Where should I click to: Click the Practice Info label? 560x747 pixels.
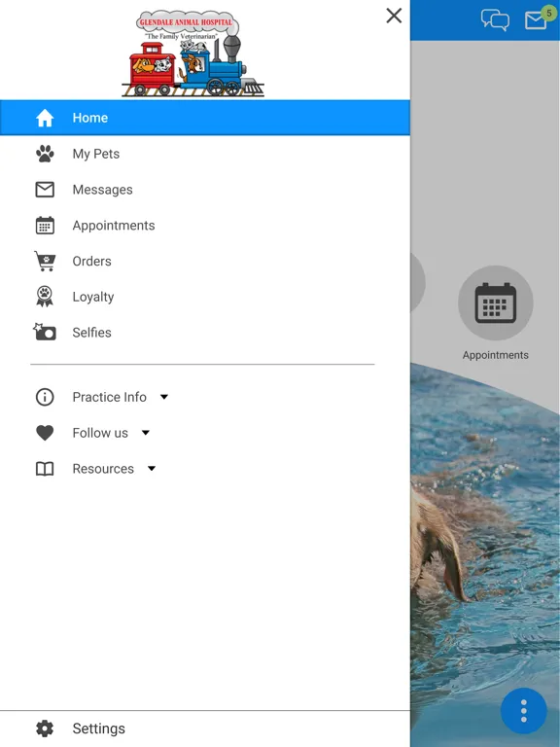109,397
